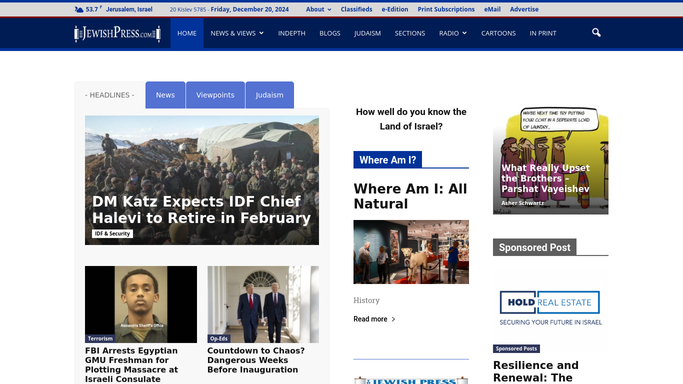Image resolution: width=683 pixels, height=384 pixels.
Task: Click the Friday, December 20, 2024 date
Action: (250, 9)
